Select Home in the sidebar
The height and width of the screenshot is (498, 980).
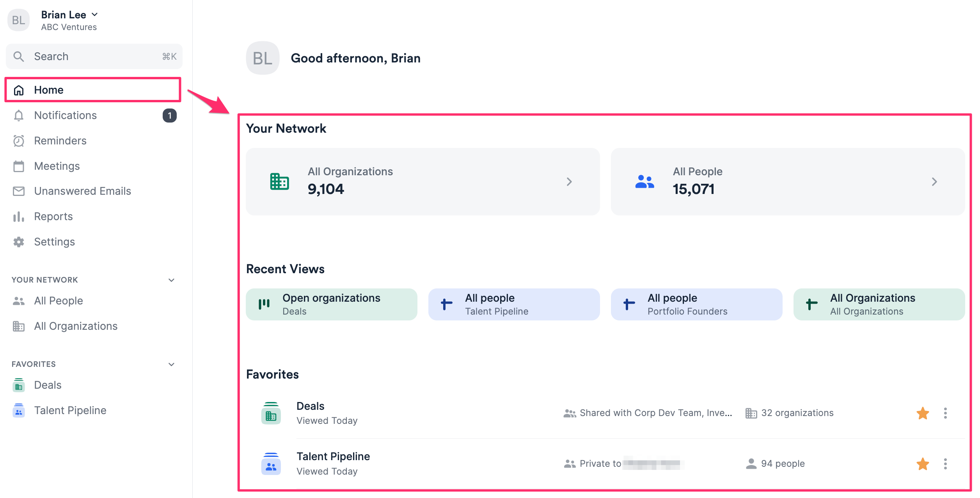coord(48,90)
